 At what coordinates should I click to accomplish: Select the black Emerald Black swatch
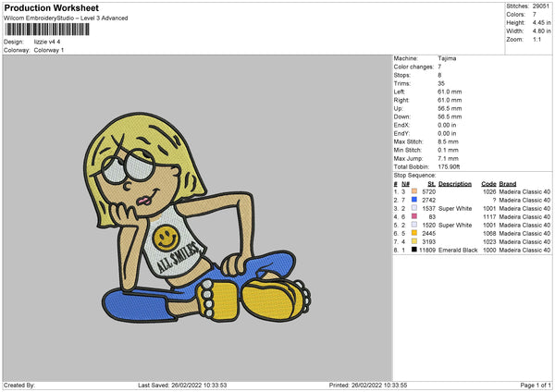tap(414, 250)
